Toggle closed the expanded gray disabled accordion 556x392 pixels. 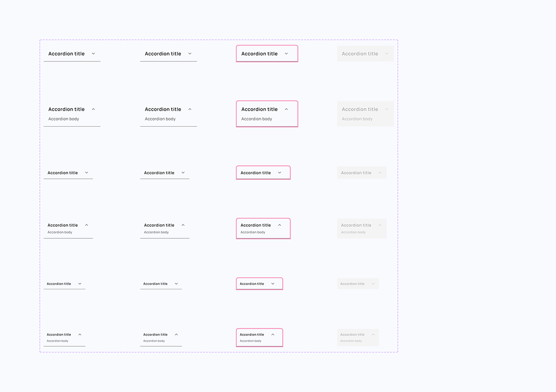[387, 109]
